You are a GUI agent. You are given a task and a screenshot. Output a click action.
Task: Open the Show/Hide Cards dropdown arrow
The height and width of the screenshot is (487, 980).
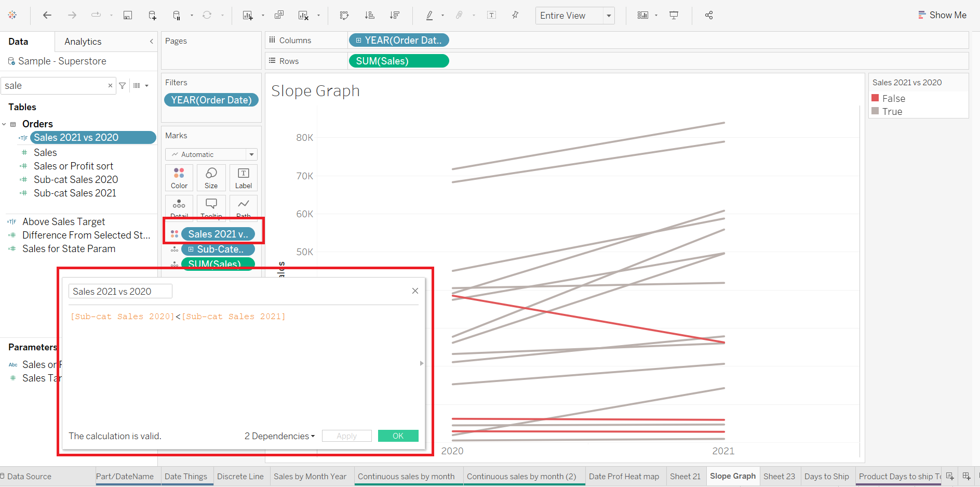coord(656,16)
